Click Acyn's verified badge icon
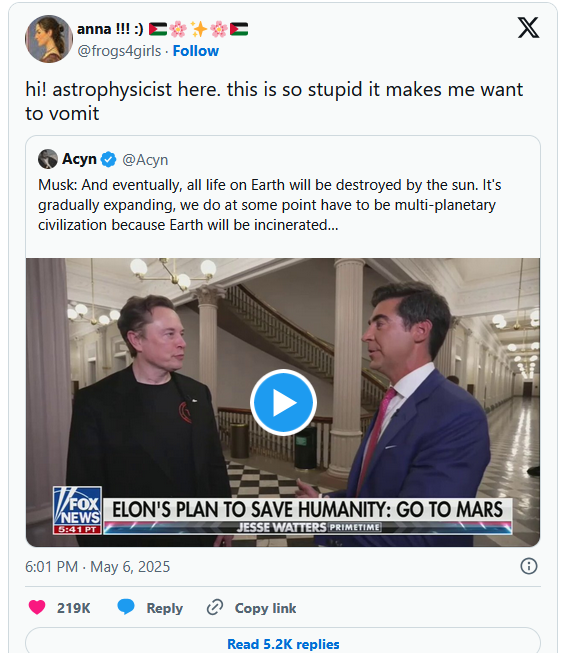The height and width of the screenshot is (653, 563). pyautogui.click(x=109, y=160)
